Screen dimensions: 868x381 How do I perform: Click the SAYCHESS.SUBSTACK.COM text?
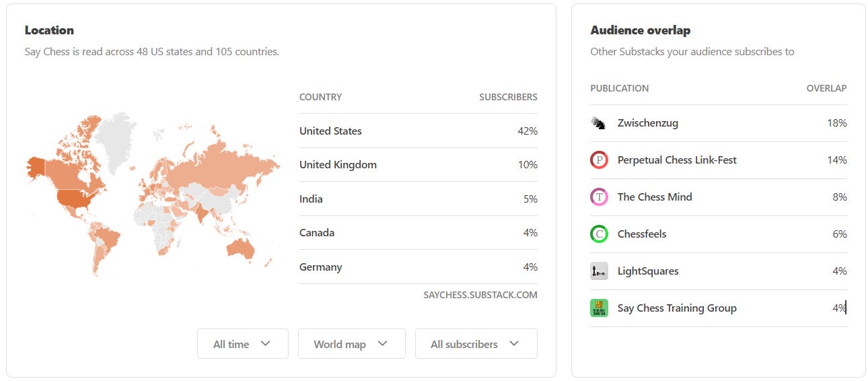(x=480, y=295)
